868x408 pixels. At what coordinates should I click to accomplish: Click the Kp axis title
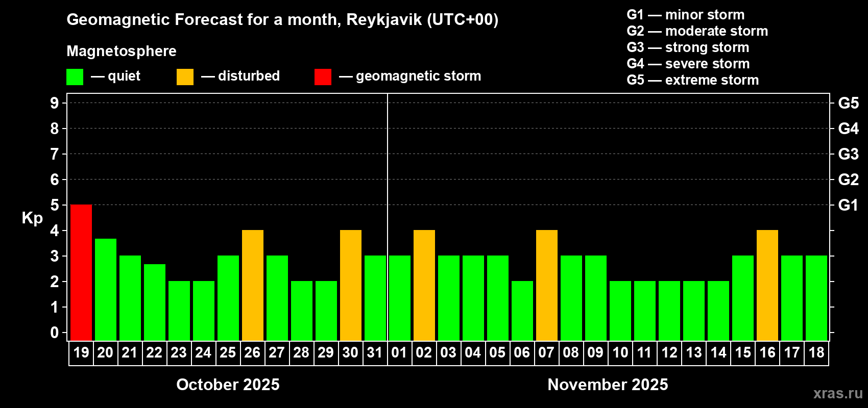click(x=32, y=218)
